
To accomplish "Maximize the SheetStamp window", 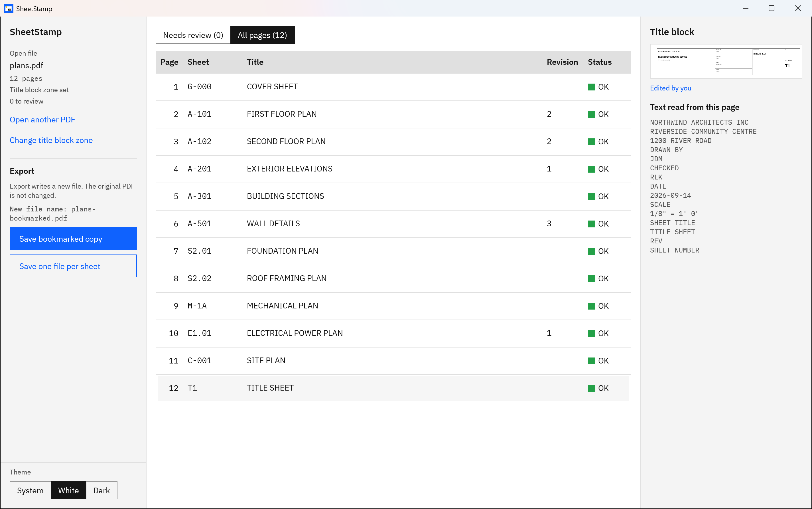I will pos(772,8).
